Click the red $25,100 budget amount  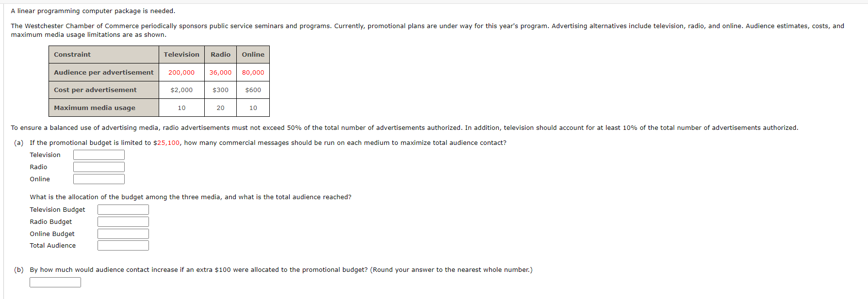(x=166, y=142)
